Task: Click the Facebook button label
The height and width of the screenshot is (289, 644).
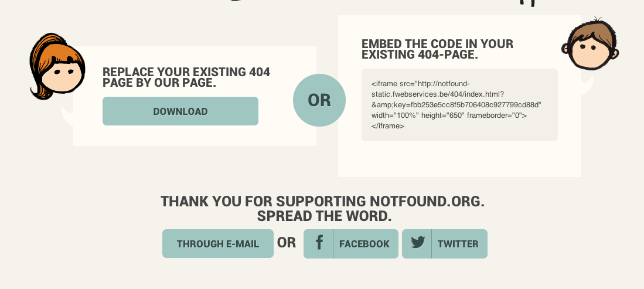Action: point(364,244)
